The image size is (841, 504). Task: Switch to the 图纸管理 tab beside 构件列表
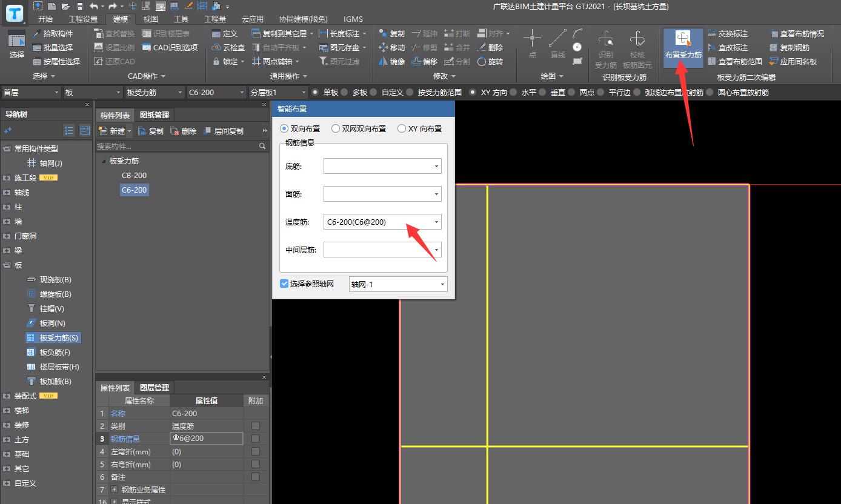tap(155, 115)
